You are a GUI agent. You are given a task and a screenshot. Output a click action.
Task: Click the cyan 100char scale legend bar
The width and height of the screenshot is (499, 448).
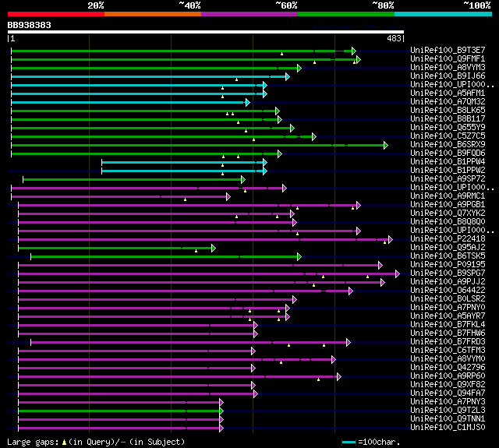[x=349, y=442]
